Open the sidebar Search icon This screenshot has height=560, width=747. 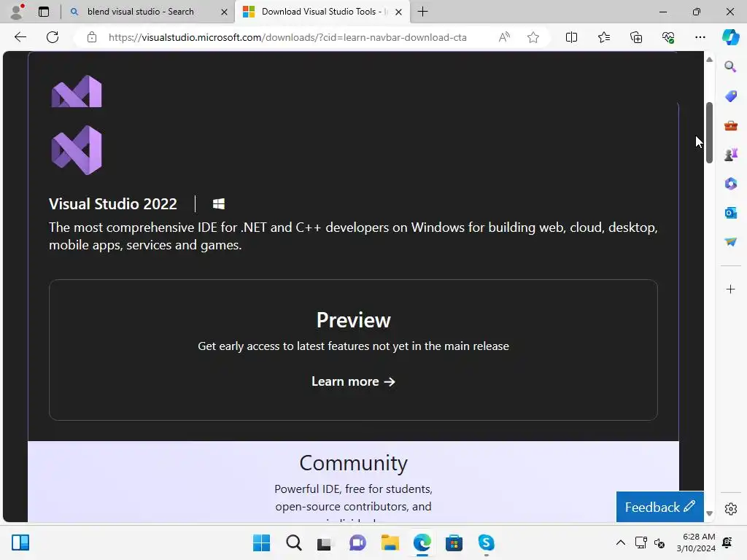[x=730, y=66]
